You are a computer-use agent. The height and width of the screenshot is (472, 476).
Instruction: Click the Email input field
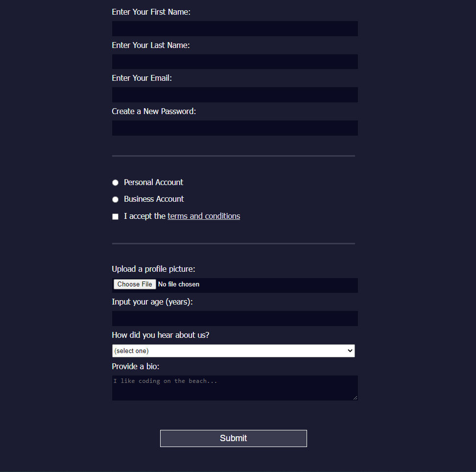[235, 94]
